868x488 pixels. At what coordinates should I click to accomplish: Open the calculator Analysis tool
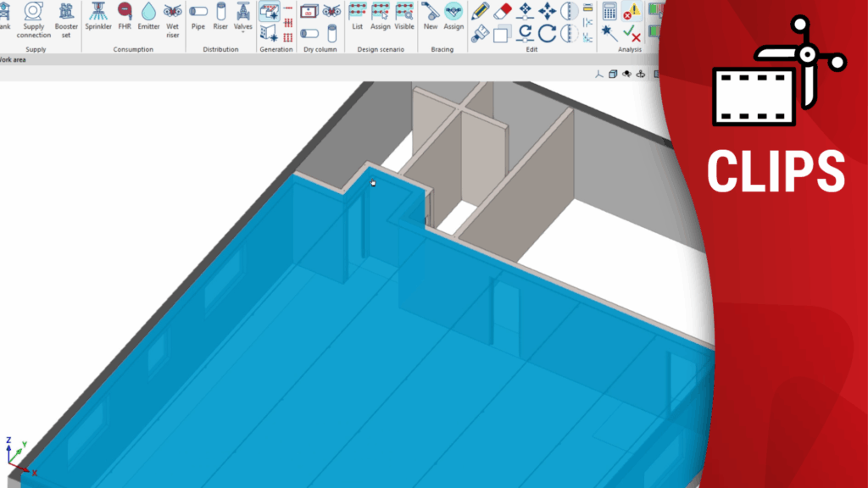point(609,11)
